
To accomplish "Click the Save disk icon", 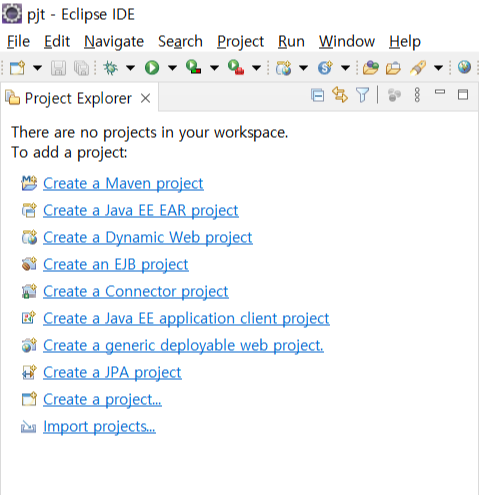I will pos(58,68).
